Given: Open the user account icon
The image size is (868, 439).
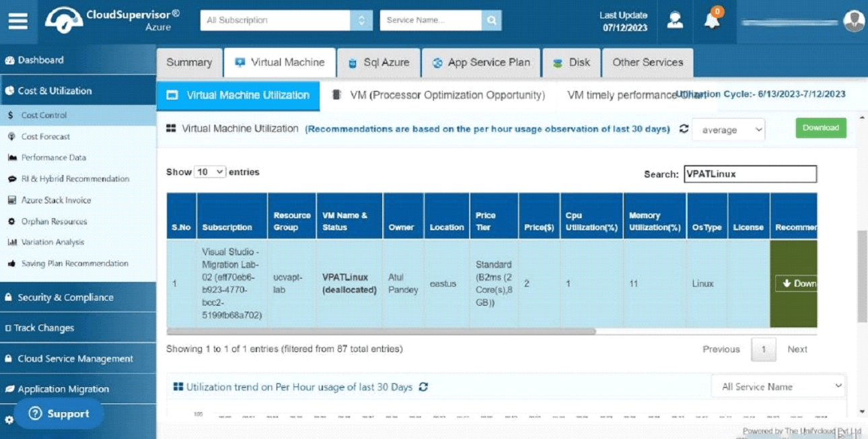Looking at the screenshot, I should (675, 20).
